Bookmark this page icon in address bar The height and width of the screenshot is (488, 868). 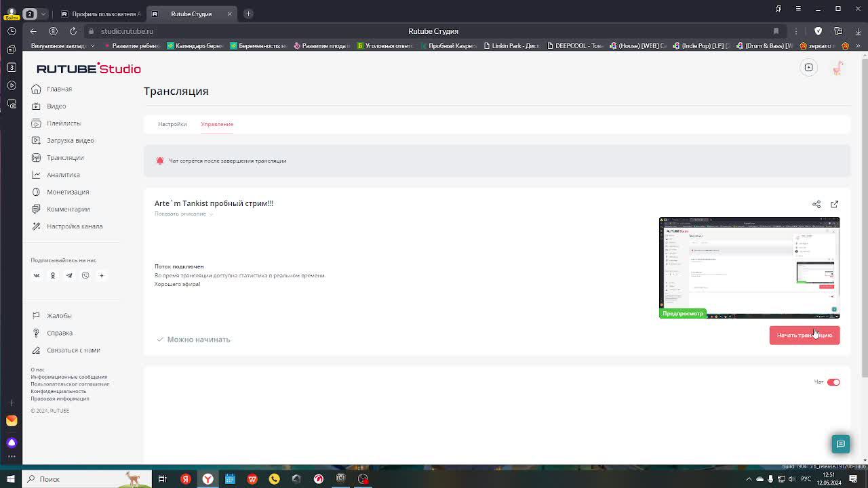[776, 31]
